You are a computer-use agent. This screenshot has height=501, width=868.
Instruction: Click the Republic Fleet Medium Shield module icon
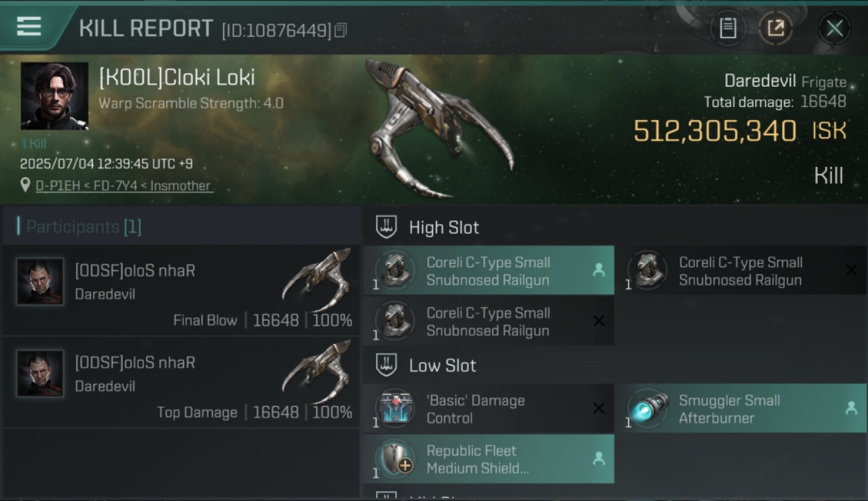[395, 459]
